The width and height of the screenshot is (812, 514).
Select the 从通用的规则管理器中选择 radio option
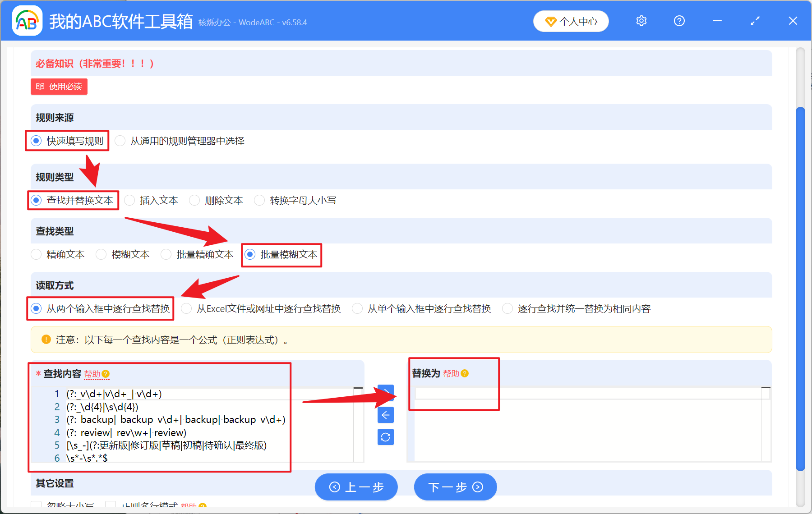tap(120, 141)
